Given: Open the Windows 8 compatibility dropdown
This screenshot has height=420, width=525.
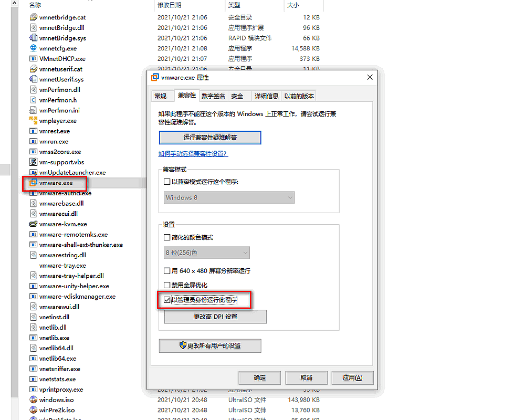Looking at the screenshot, I should tap(229, 197).
